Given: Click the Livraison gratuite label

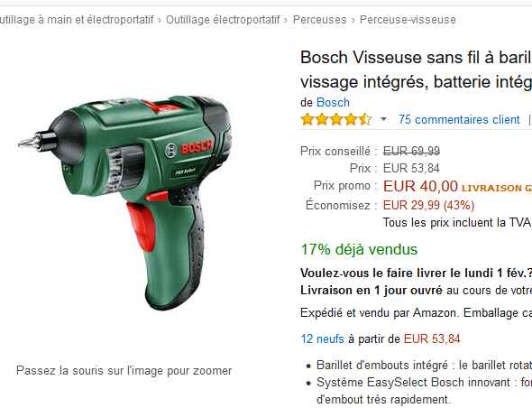Looking at the screenshot, I should point(497,188).
